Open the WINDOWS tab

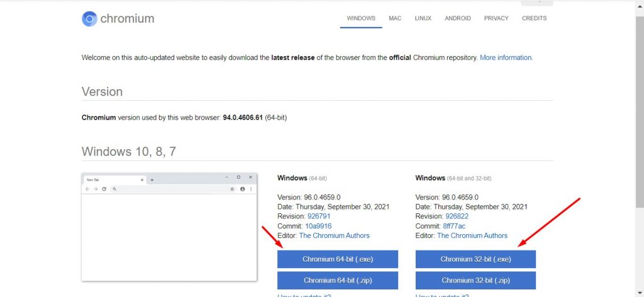[x=361, y=18]
